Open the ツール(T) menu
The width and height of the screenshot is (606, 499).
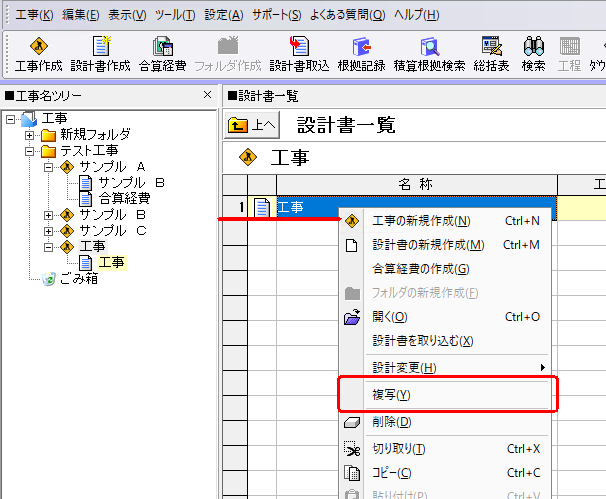(175, 15)
